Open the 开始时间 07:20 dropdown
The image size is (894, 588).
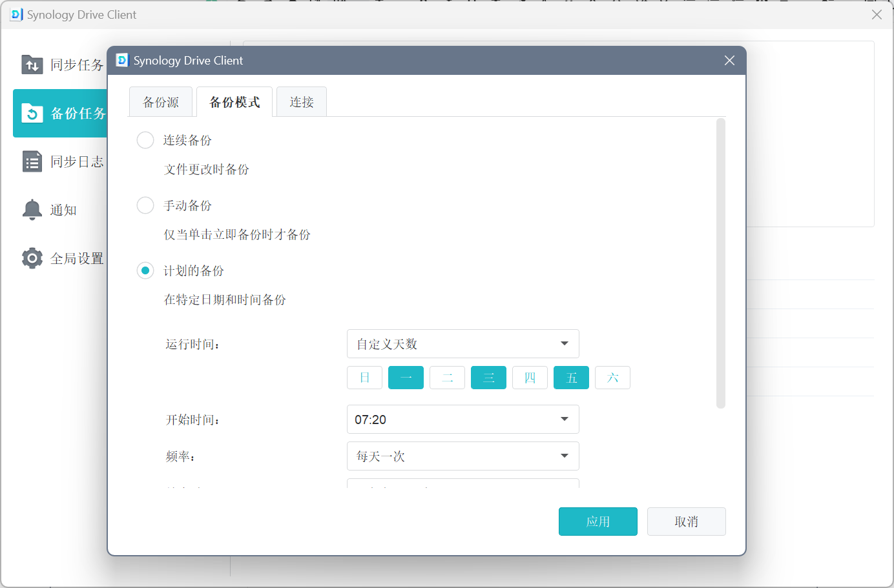pyautogui.click(x=463, y=420)
